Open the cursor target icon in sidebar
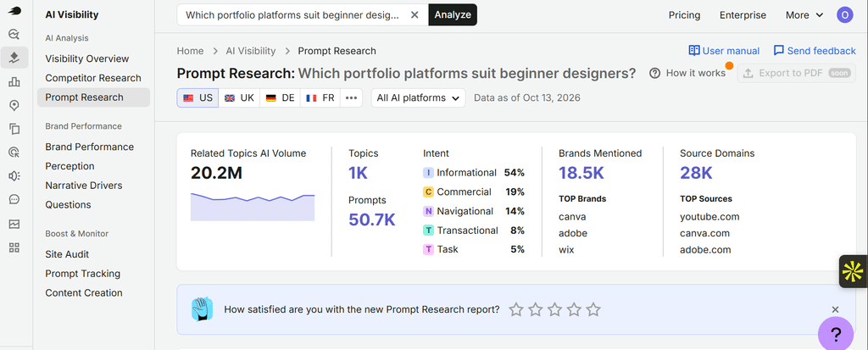The image size is (868, 350). point(14,153)
